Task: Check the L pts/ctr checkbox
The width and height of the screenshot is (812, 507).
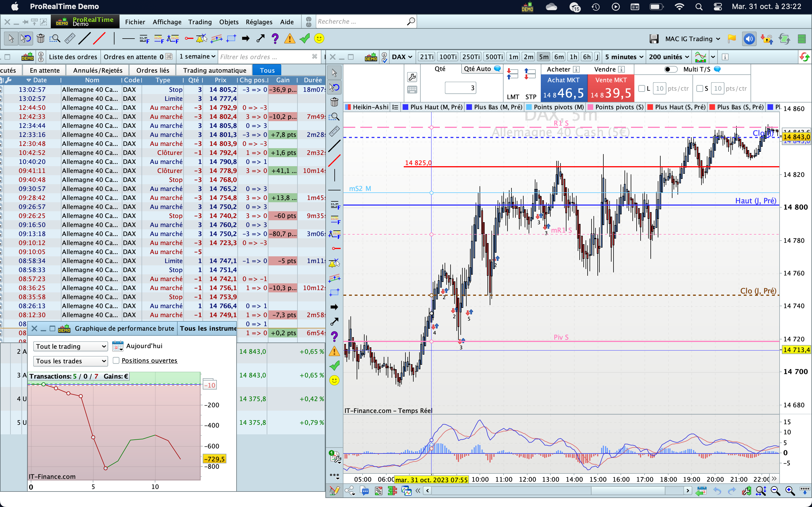Action: point(641,88)
